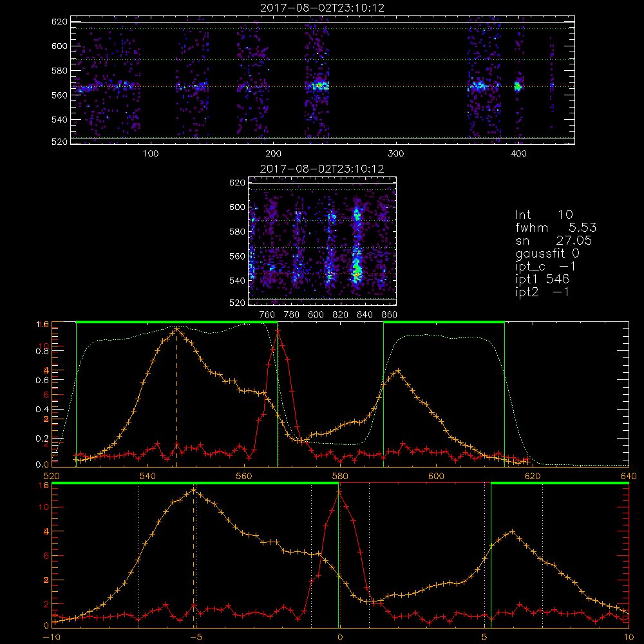Select the 'ipt_c -1' readout line
The image size is (644, 644).
545,267
